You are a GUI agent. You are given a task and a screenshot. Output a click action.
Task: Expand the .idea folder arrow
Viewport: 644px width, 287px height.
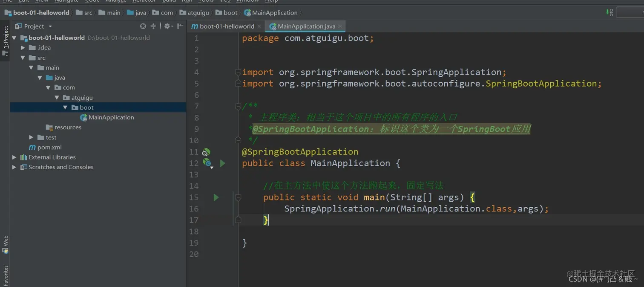(23, 48)
